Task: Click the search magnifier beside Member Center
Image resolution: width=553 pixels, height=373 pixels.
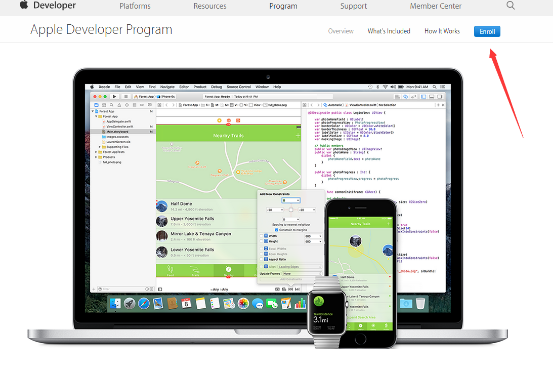Action: tap(510, 5)
